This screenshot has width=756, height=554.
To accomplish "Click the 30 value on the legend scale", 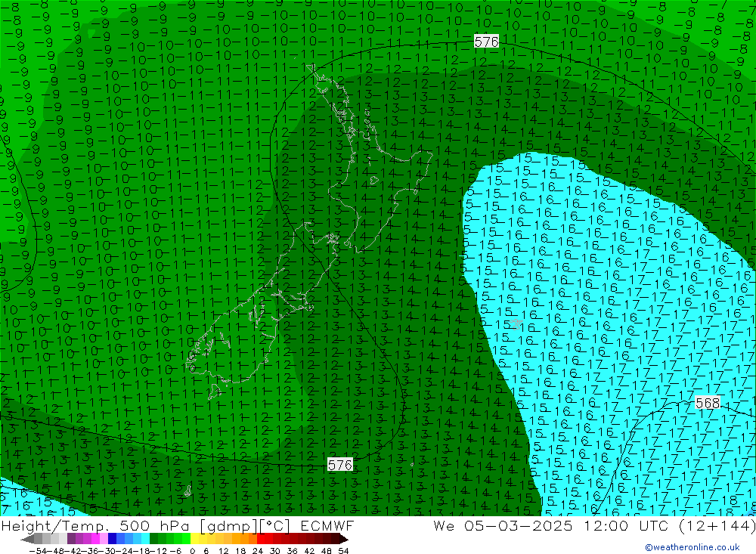I will pos(275,551).
